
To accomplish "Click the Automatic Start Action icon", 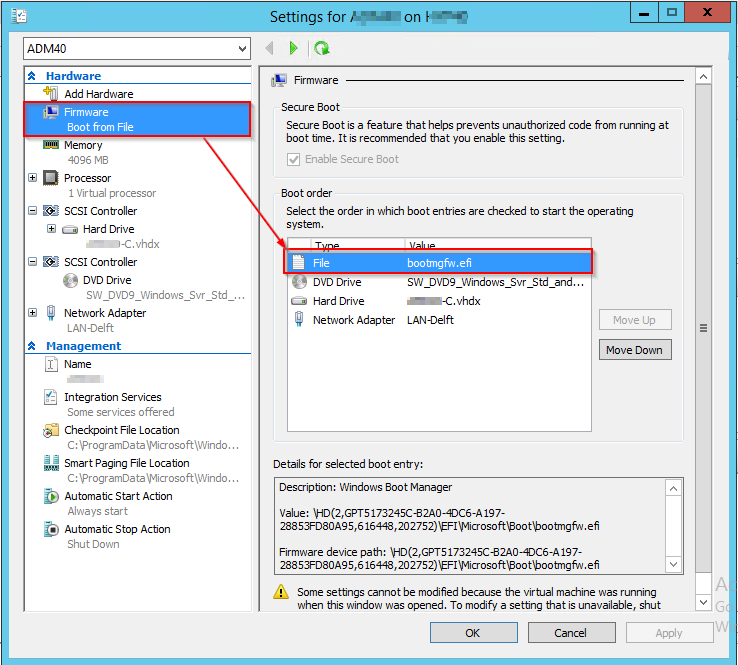I will [x=51, y=497].
